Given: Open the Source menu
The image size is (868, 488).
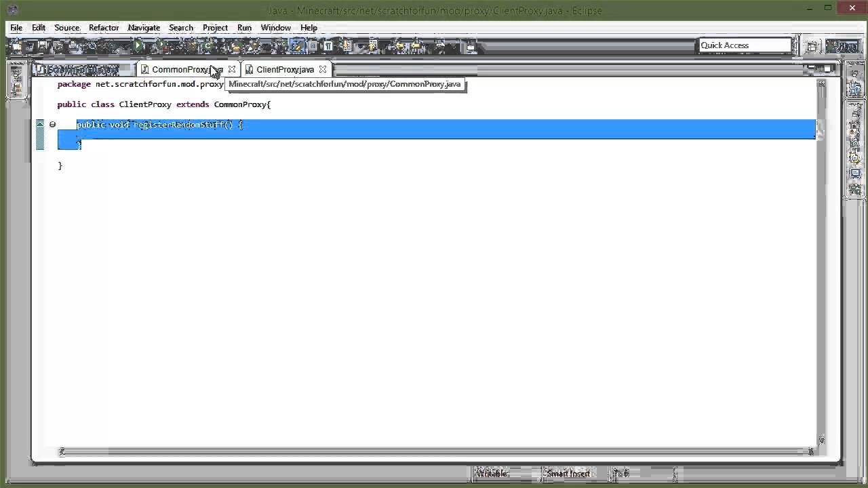Looking at the screenshot, I should (x=67, y=28).
